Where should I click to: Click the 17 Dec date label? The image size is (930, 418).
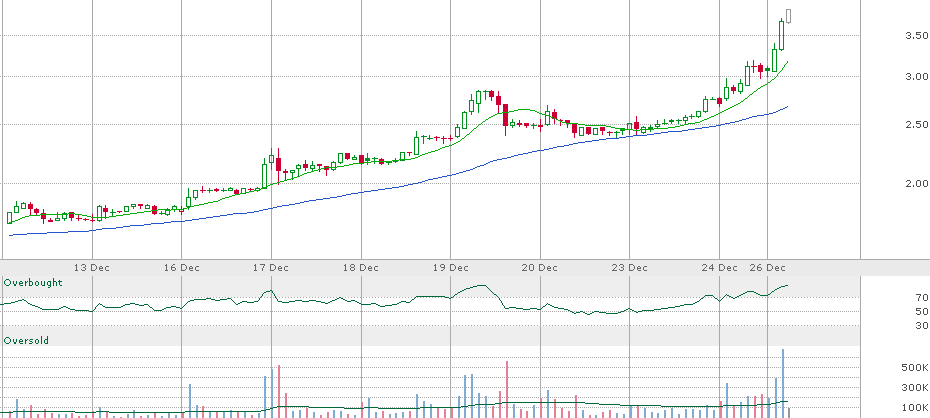[270, 267]
